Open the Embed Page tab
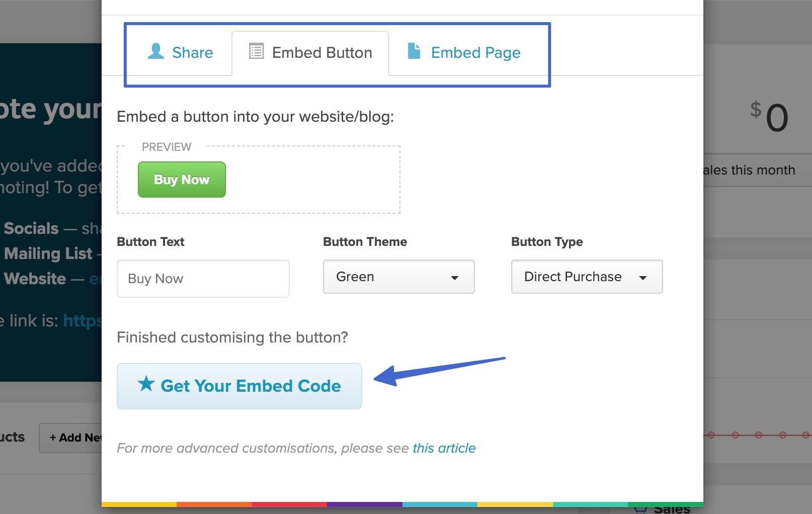This screenshot has height=514, width=812. click(x=475, y=52)
